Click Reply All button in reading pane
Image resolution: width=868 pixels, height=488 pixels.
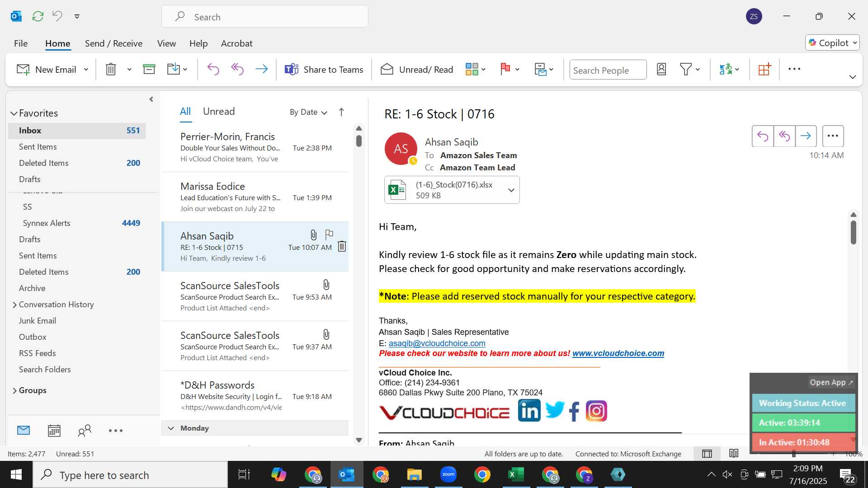click(x=784, y=136)
